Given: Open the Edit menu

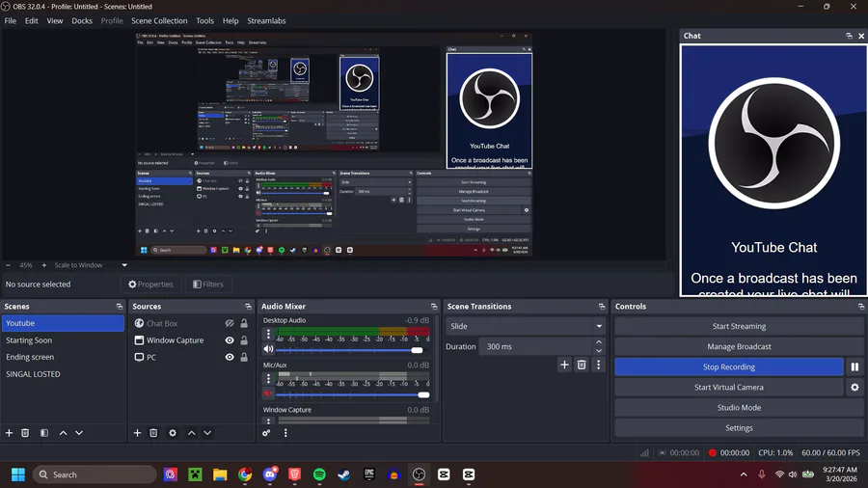Looking at the screenshot, I should (32, 20).
